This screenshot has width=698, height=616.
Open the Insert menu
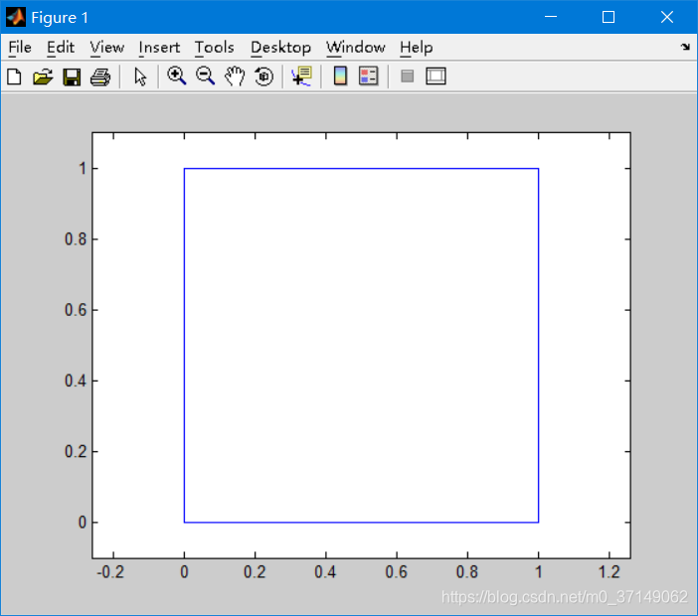point(159,47)
